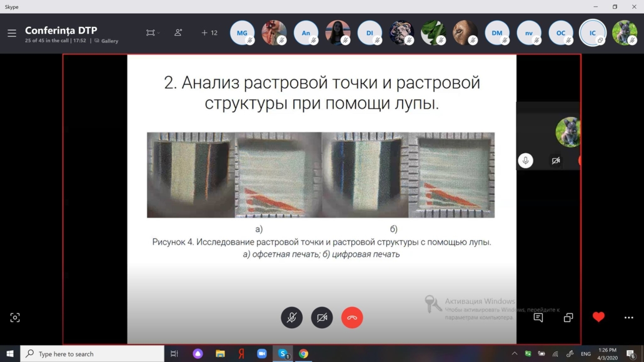This screenshot has height=362, width=644.
Task: Click the Type here to search box
Action: pyautogui.click(x=93, y=354)
